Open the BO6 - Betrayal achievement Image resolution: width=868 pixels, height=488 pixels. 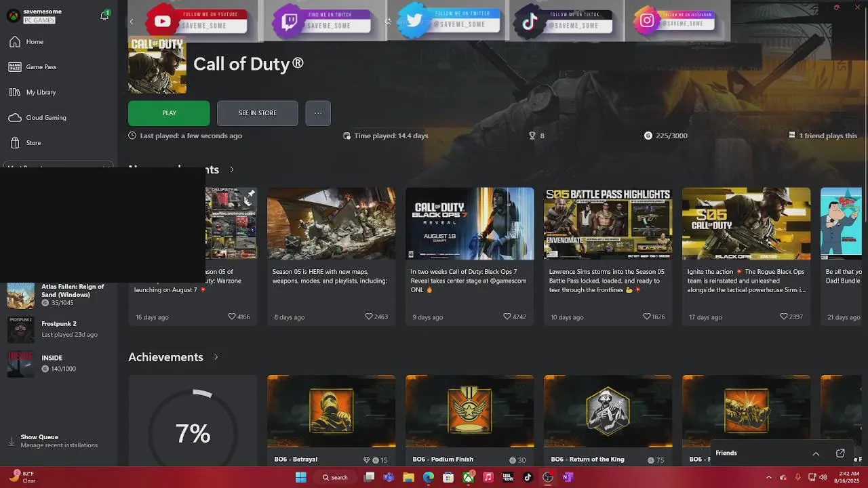[331, 420]
